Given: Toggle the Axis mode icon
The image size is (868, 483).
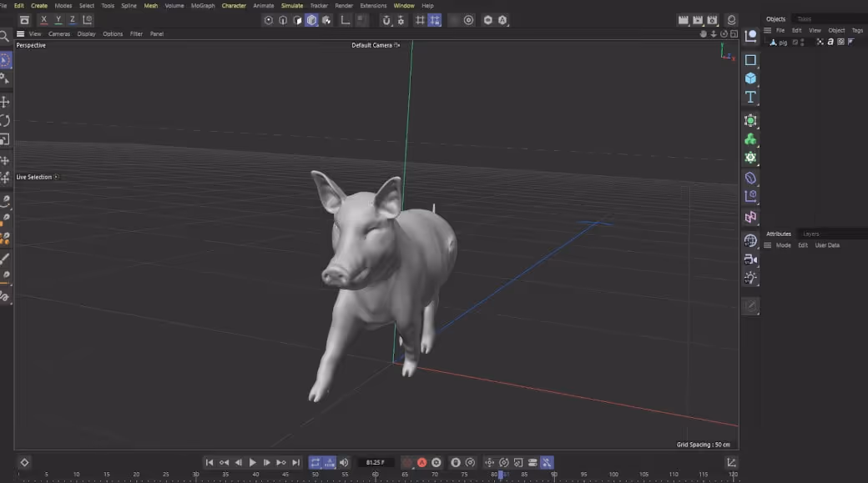Looking at the screenshot, I should (x=345, y=21).
